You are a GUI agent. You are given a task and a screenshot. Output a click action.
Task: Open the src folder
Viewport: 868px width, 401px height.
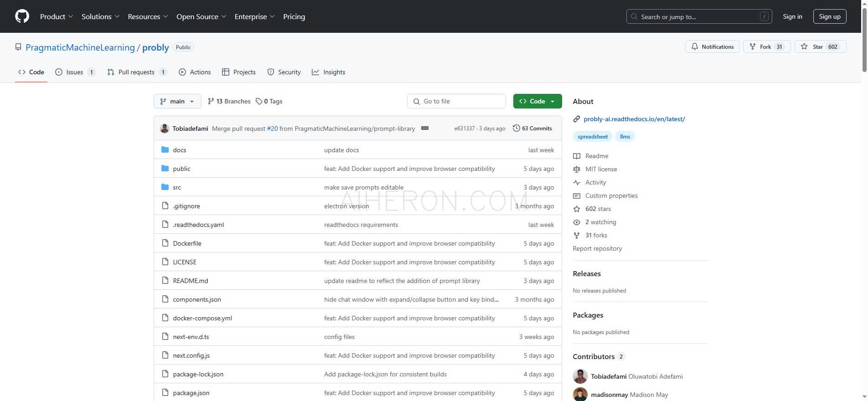click(177, 187)
